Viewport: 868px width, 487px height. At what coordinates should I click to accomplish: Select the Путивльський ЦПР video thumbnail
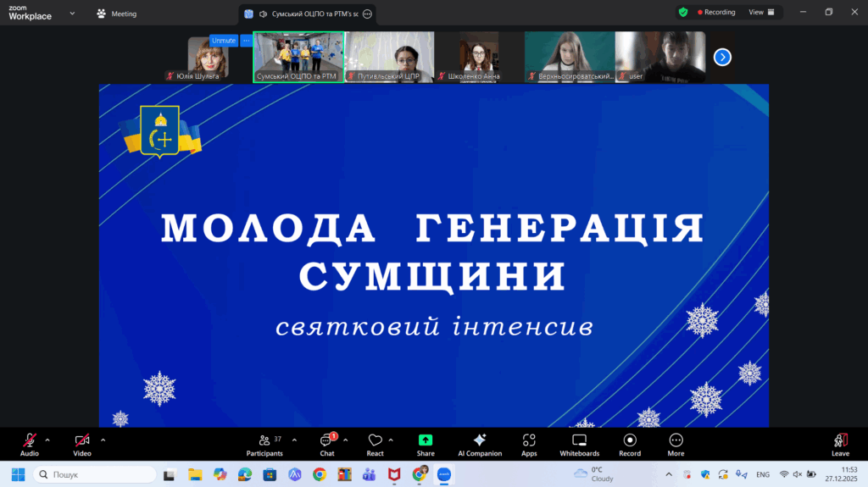point(389,56)
